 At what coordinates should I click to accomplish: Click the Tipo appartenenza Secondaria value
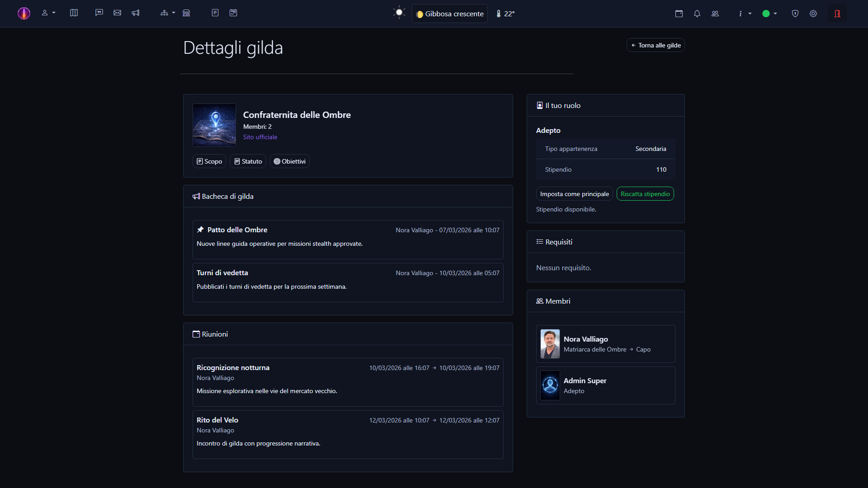pyautogui.click(x=651, y=149)
